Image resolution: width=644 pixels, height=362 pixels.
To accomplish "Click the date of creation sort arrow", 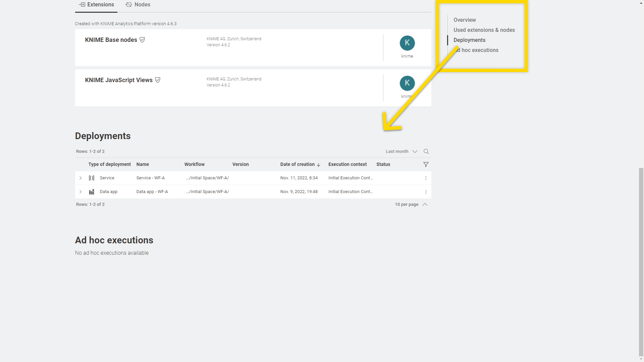I will coord(318,165).
